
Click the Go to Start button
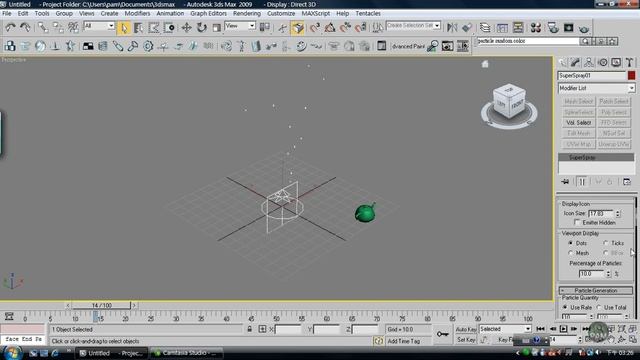[540, 329]
